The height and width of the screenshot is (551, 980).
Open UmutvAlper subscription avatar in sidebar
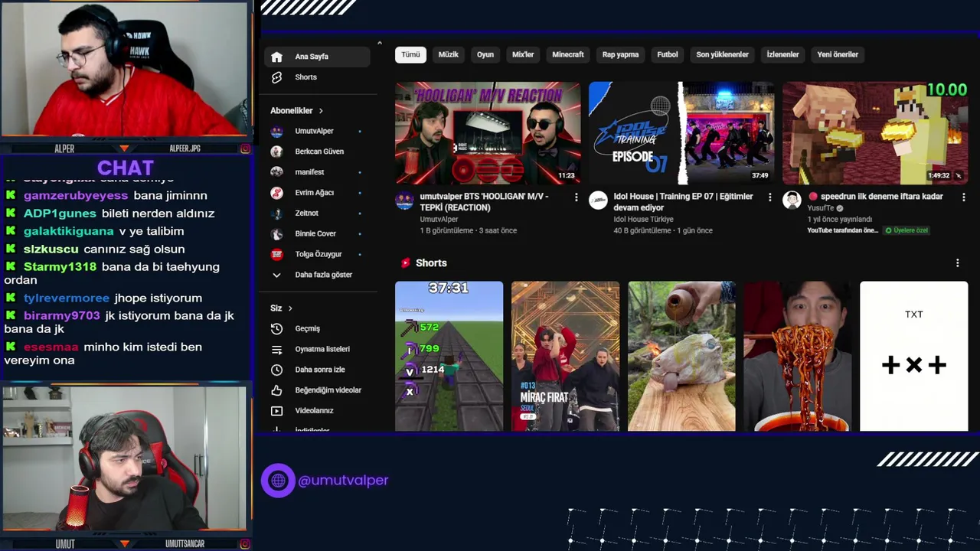[276, 131]
